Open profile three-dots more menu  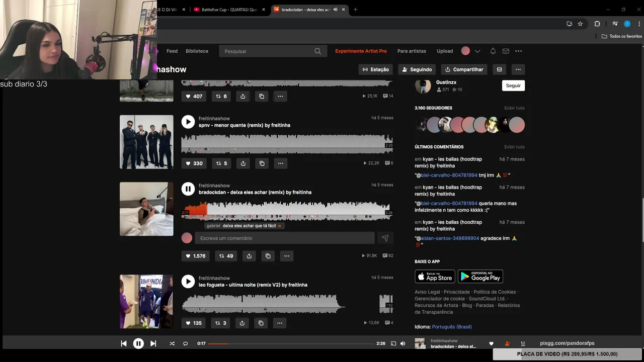[518, 69]
